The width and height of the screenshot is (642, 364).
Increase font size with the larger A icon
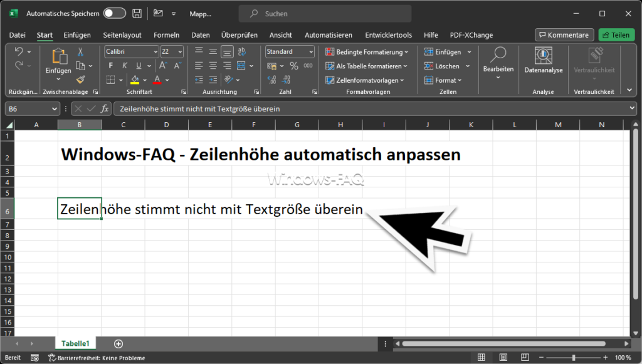click(163, 65)
